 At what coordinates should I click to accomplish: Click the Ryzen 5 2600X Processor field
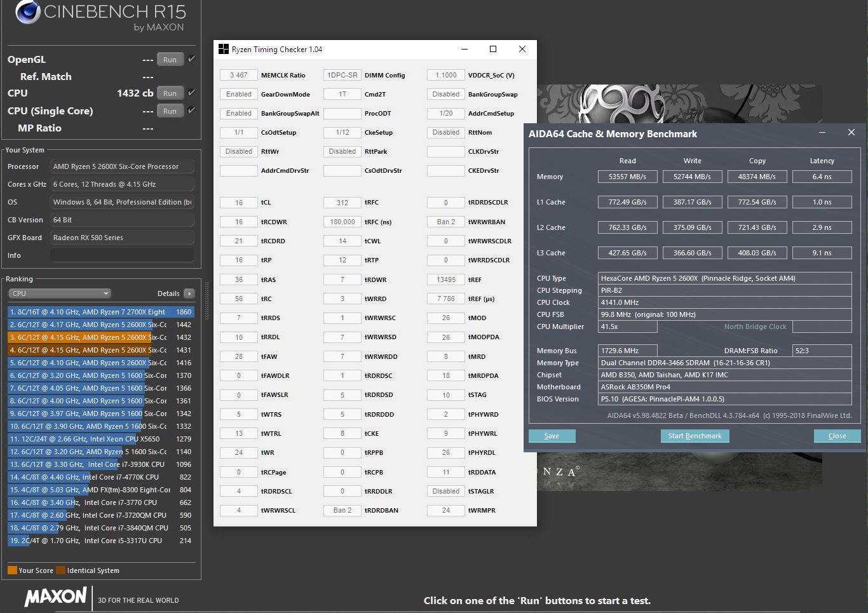tap(122, 166)
